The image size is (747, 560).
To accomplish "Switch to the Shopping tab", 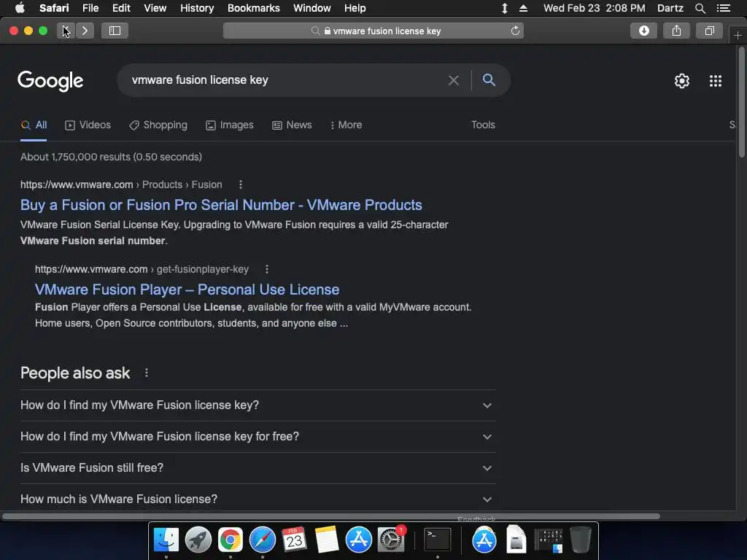I will [x=158, y=125].
